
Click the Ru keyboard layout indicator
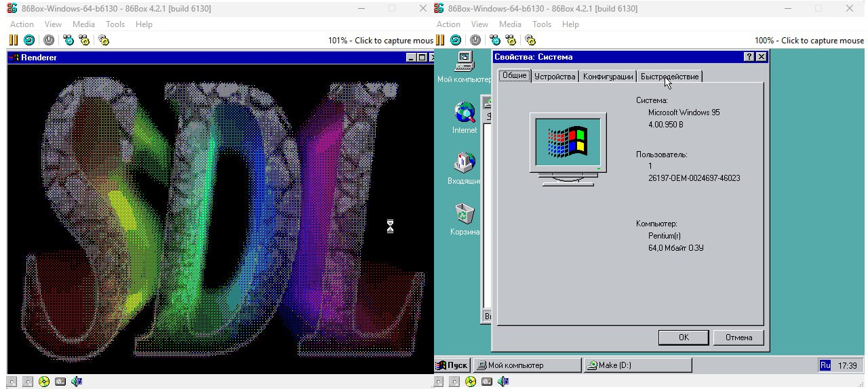tap(825, 365)
